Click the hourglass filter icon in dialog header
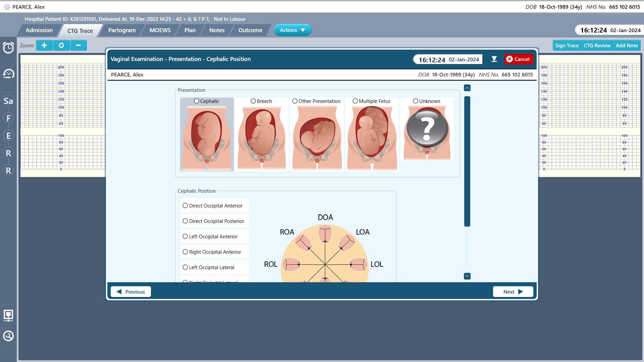 click(494, 59)
